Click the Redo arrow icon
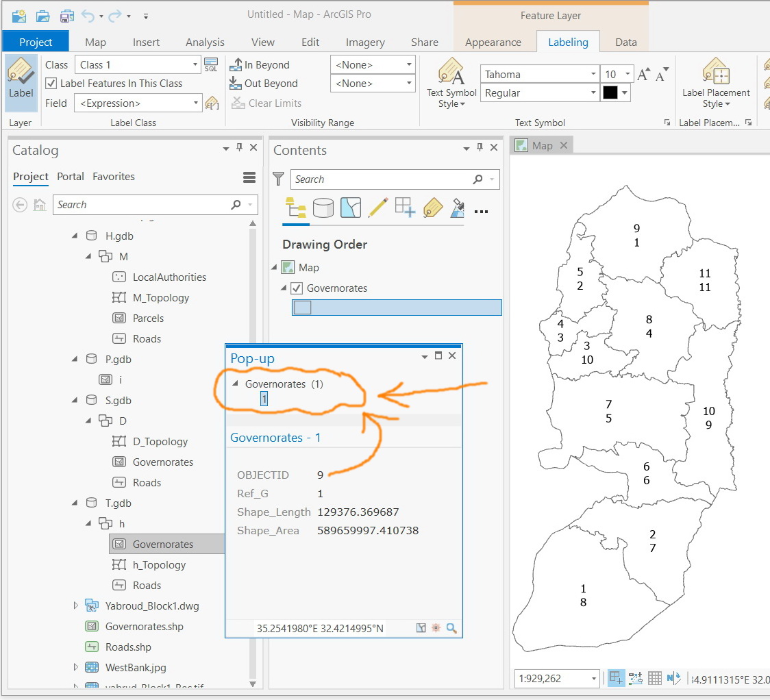Image resolution: width=770 pixels, height=700 pixels. pos(114,16)
